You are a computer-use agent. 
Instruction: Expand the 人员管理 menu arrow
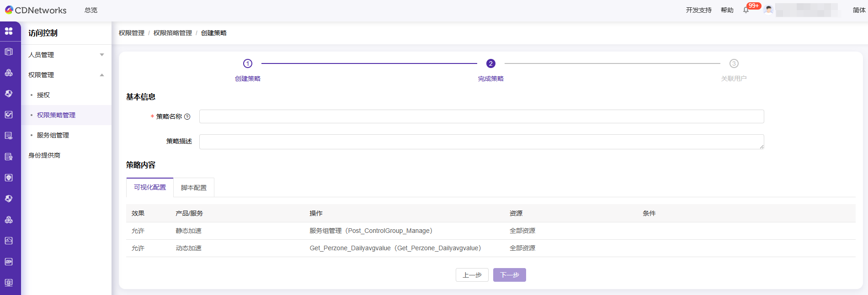(102, 55)
